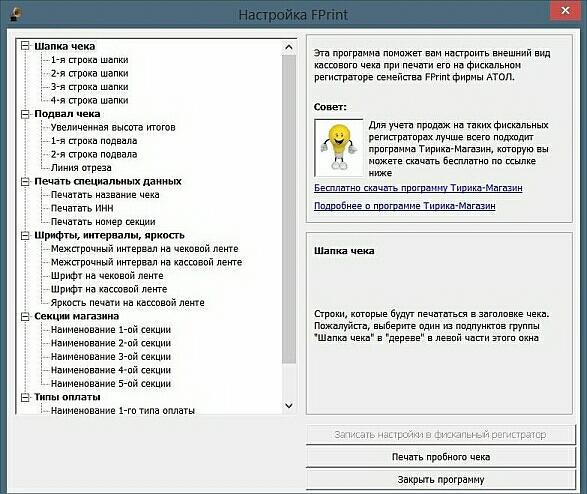Select Межстрочный интервал на чековой ленте
Image resolution: width=587 pixels, height=494 pixels.
[145, 249]
